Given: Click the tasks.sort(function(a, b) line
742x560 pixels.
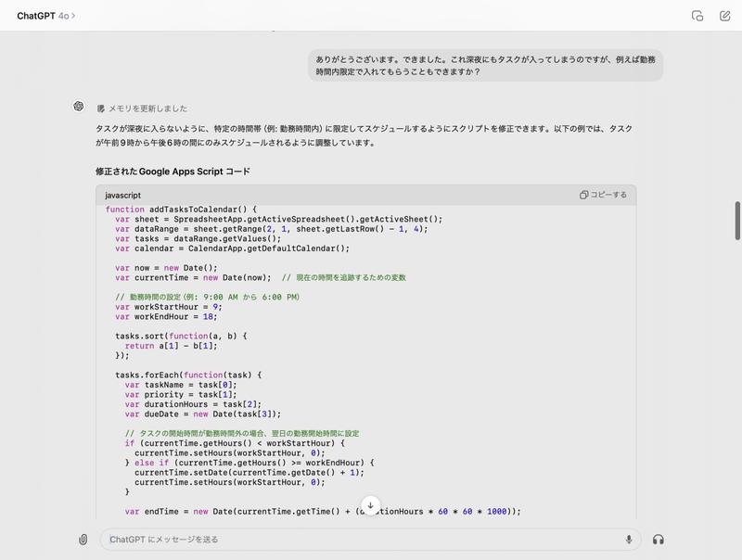Looking at the screenshot, I should (x=181, y=336).
